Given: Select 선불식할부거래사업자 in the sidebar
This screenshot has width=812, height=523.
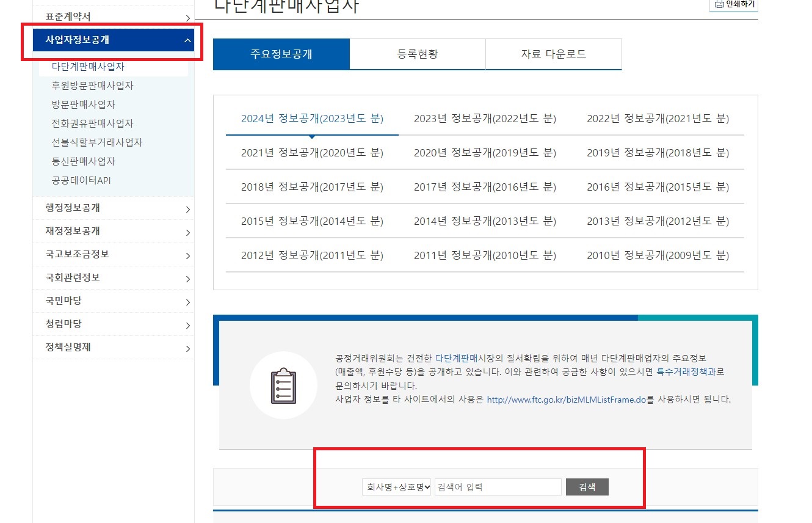Looking at the screenshot, I should [x=98, y=142].
